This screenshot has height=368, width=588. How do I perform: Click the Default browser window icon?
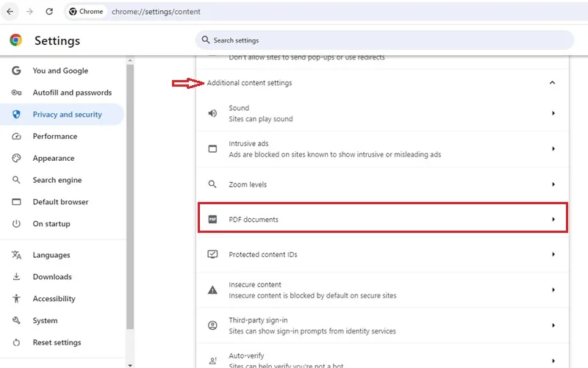(16, 202)
